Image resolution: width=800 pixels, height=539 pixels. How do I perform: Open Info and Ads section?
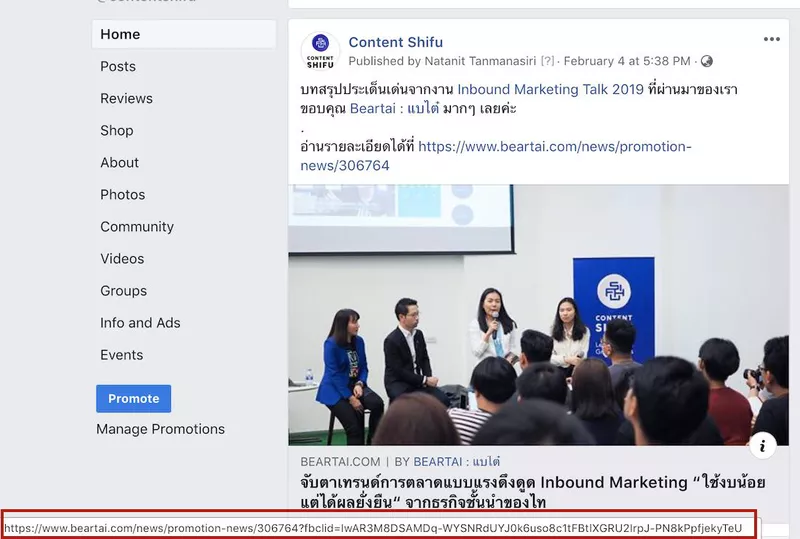[x=140, y=323]
